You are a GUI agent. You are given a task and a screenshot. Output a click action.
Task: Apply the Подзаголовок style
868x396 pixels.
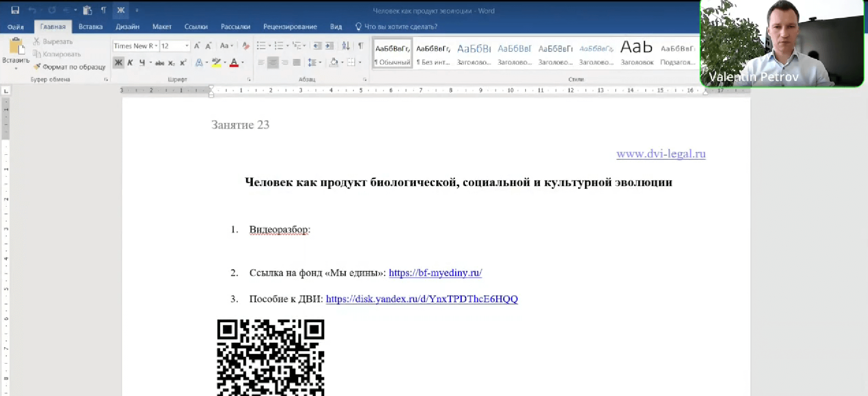tap(678, 54)
